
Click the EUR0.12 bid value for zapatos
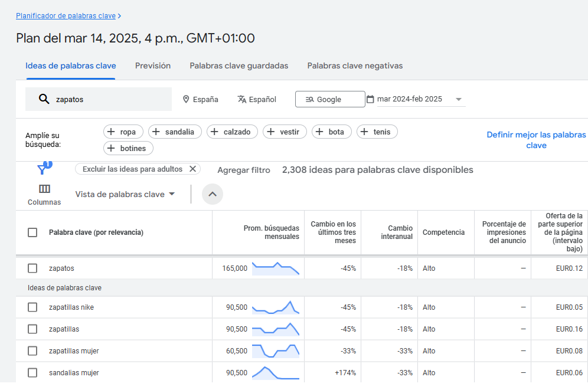(x=569, y=268)
